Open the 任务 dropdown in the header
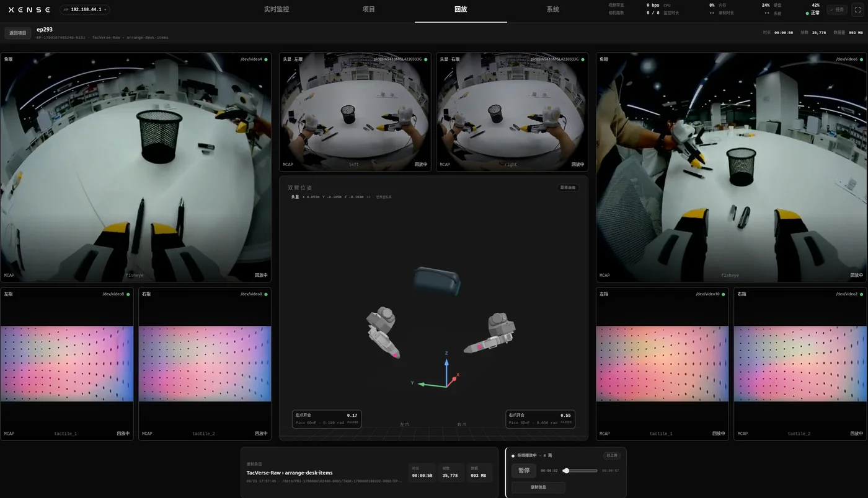The height and width of the screenshot is (498, 868). click(x=837, y=9)
